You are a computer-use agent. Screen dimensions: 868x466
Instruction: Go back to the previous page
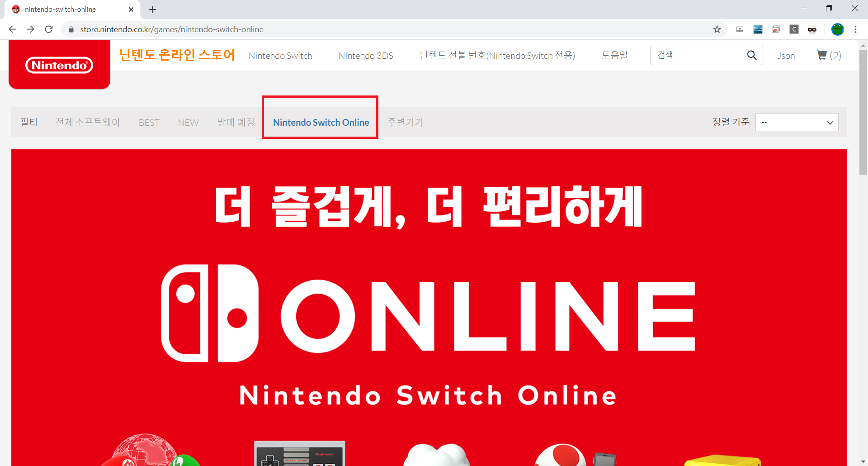(x=12, y=29)
